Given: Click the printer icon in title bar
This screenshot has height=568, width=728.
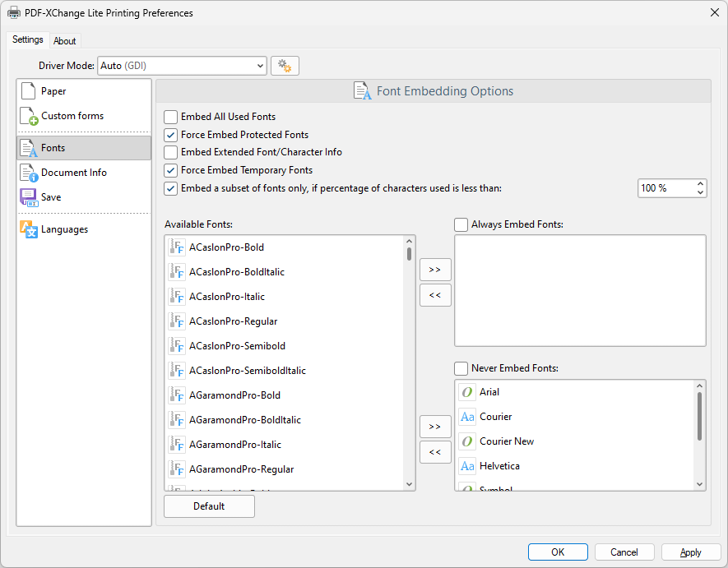Looking at the screenshot, I should pos(14,13).
